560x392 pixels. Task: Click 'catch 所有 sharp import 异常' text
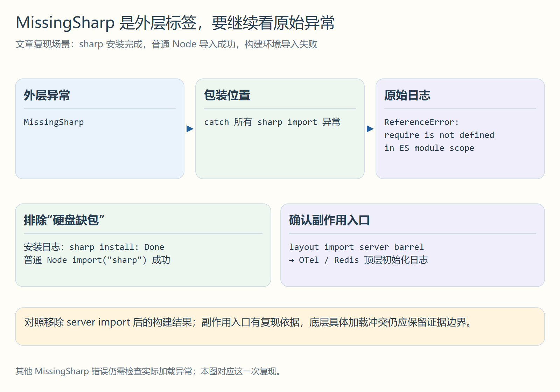click(x=272, y=122)
